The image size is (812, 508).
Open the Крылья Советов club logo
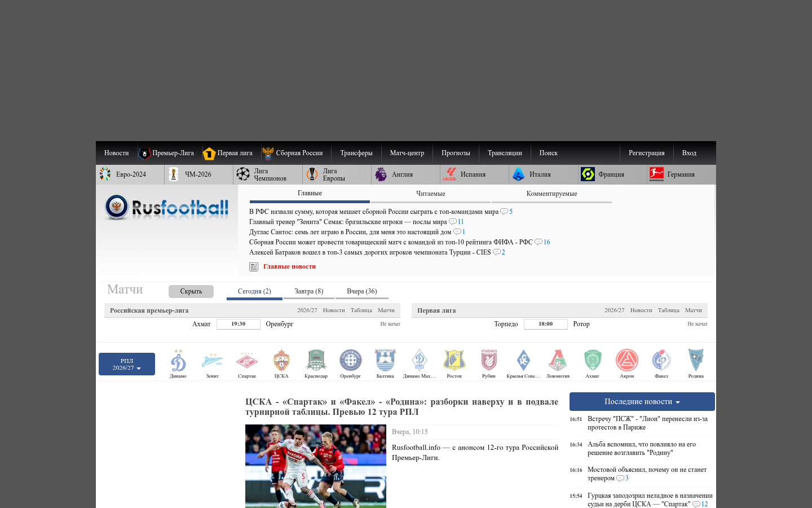pyautogui.click(x=523, y=360)
